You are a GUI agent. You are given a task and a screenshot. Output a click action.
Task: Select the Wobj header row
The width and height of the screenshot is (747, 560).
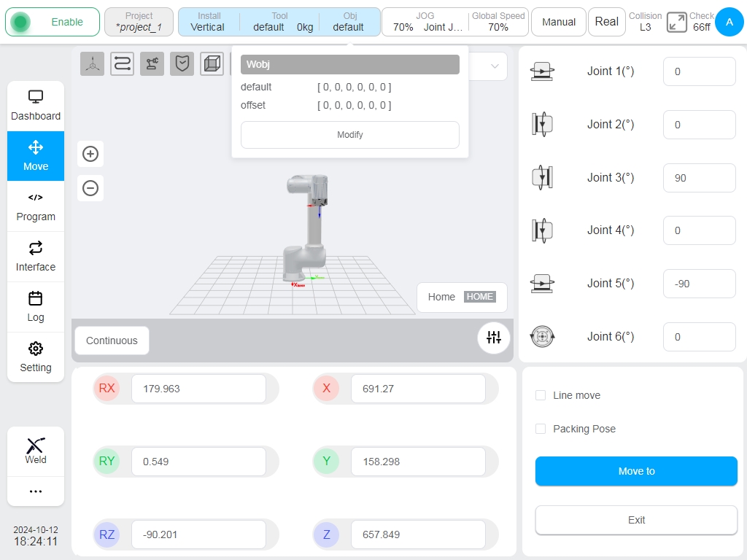(350, 64)
